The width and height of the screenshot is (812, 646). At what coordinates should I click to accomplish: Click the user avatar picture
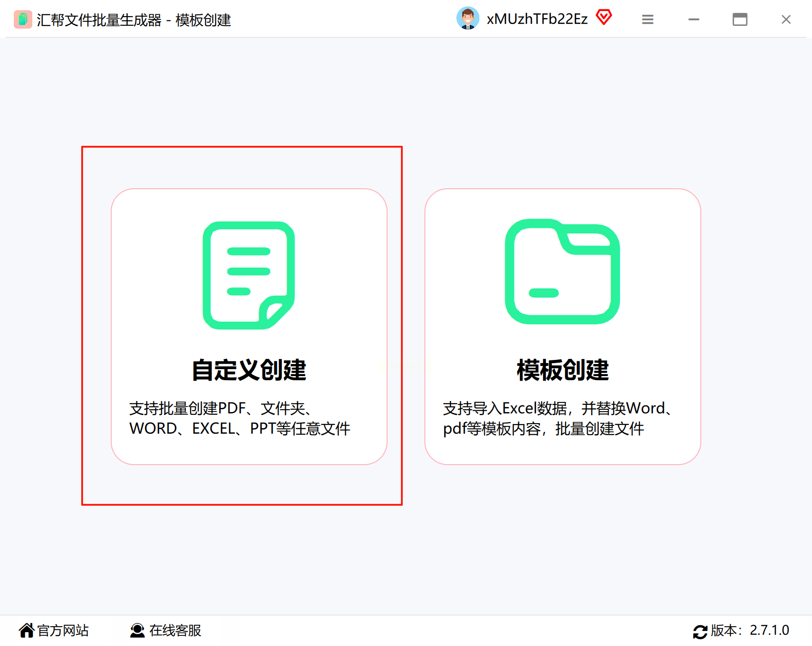click(468, 18)
